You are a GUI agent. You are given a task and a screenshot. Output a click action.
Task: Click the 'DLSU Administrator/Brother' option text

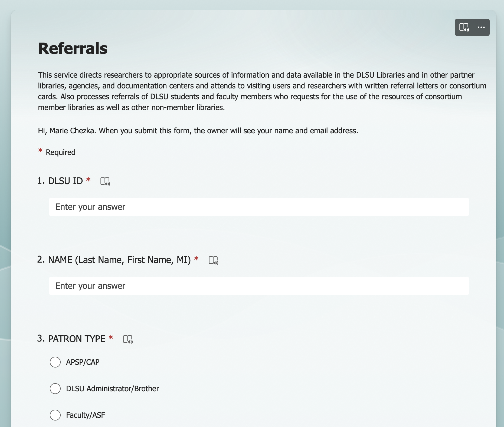tap(112, 389)
